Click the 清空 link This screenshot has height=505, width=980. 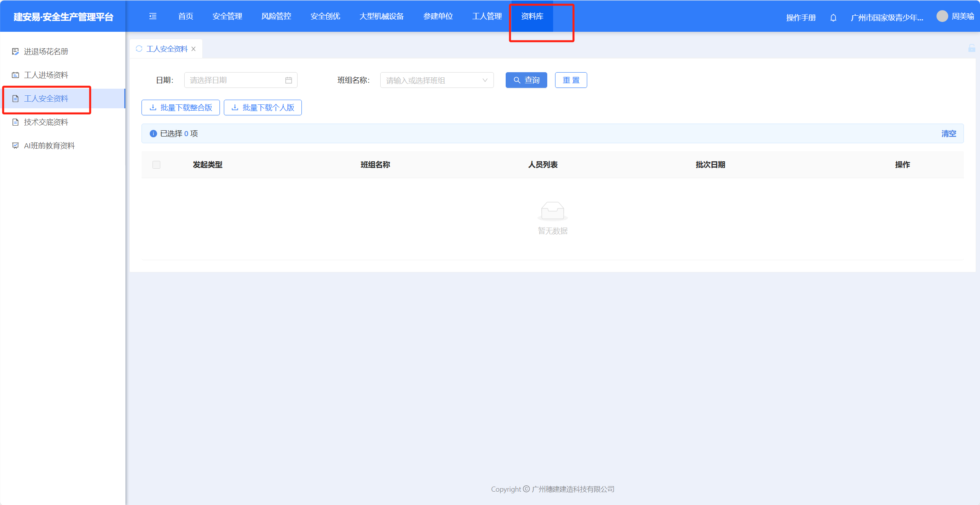[x=949, y=133]
